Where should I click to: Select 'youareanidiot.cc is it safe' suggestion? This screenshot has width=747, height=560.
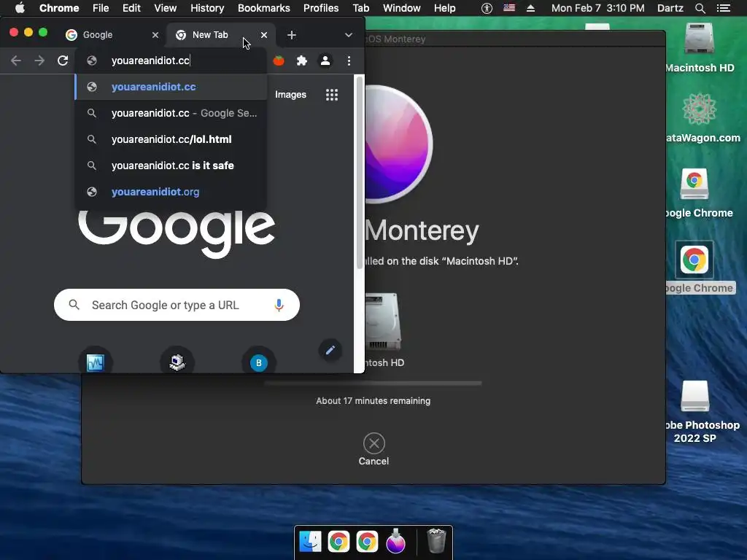(171, 166)
